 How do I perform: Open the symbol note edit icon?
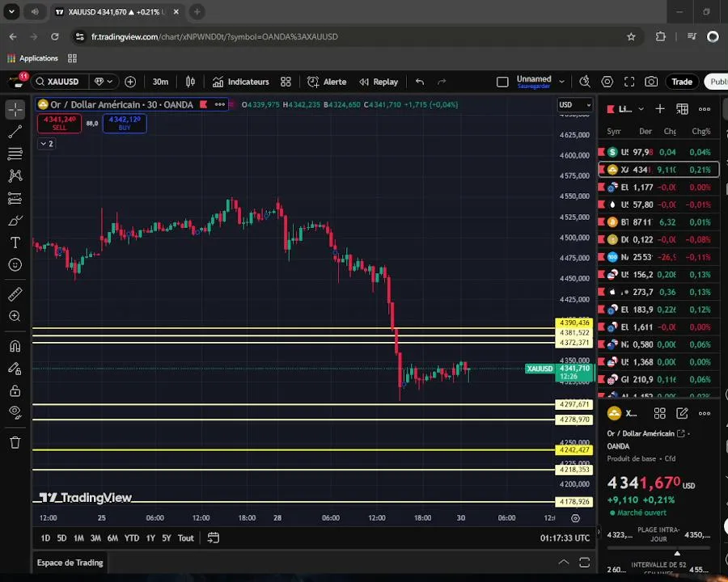tap(682, 413)
